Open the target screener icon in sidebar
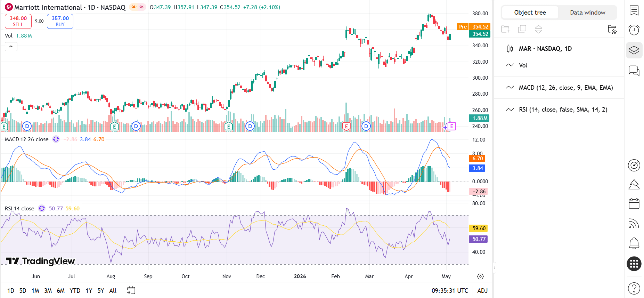 click(x=634, y=165)
